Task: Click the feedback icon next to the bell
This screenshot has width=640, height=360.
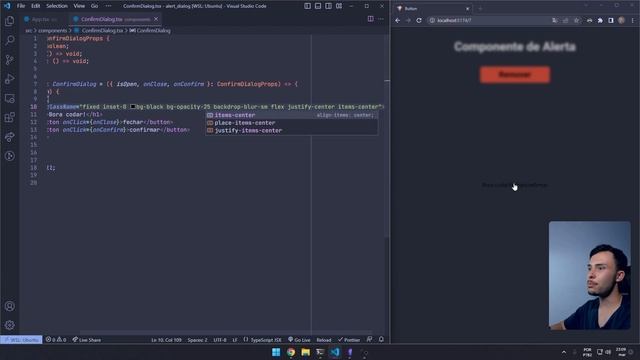Action: (369, 340)
